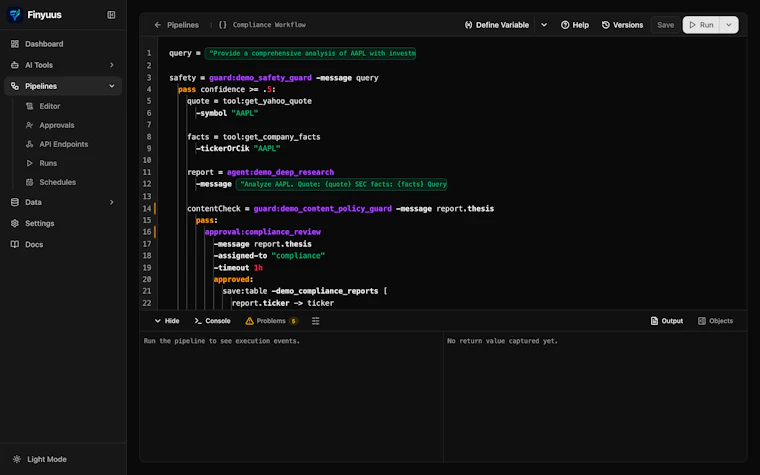Image resolution: width=760 pixels, height=475 pixels.
Task: Click the Analyze AAPL message string on line 12
Action: coord(341,184)
